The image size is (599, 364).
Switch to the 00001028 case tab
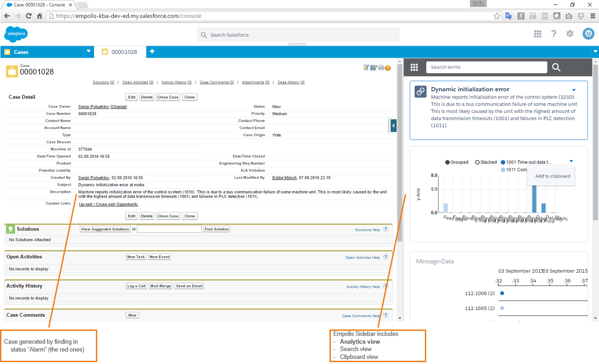pyautogui.click(x=120, y=52)
